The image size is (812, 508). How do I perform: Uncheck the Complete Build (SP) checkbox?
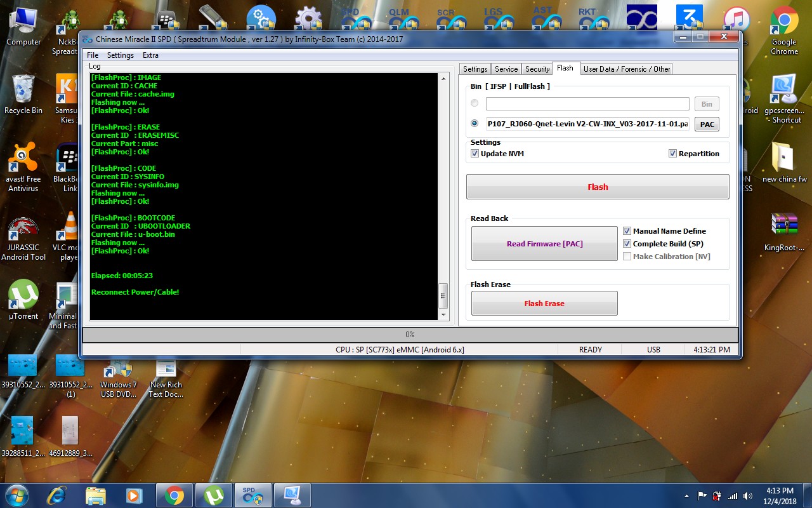point(627,244)
